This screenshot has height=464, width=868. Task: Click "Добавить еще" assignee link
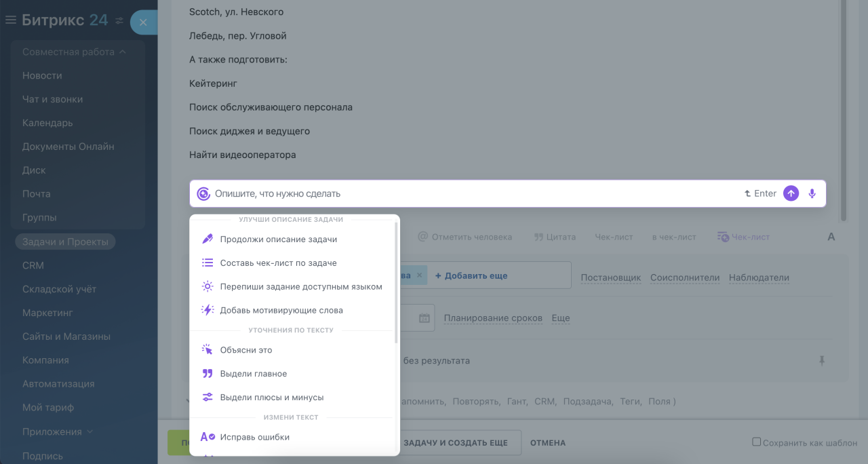click(x=471, y=275)
